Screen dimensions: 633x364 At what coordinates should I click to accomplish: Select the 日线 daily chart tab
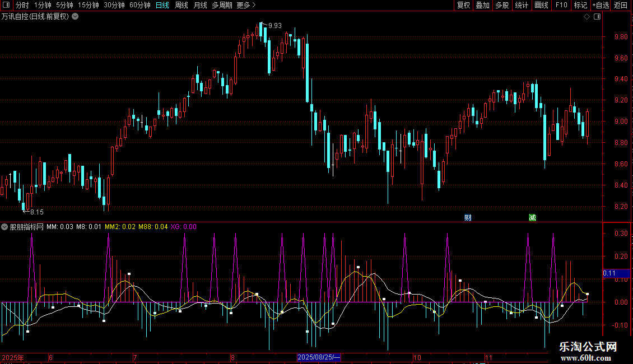(162, 5)
